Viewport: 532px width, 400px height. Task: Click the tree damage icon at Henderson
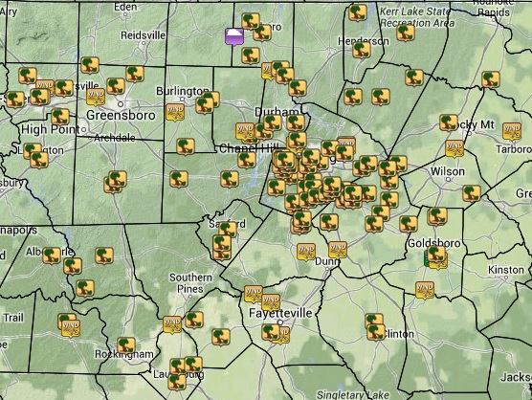point(362,50)
